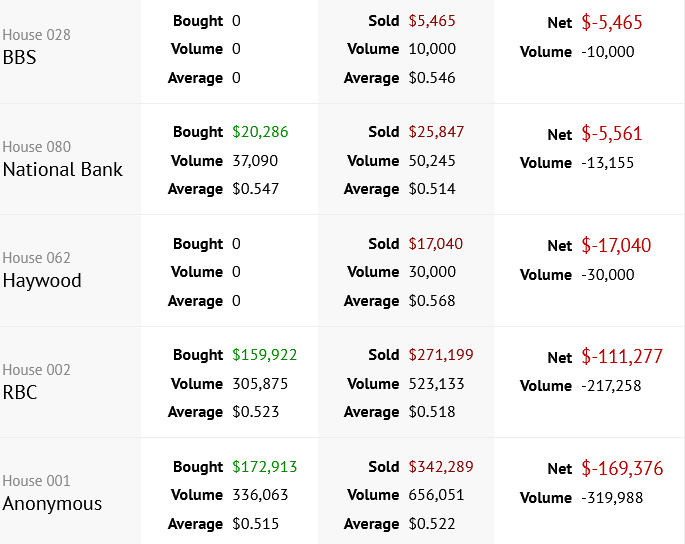Viewport: 685px width, 544px height.
Task: Click the House 062 label
Action: (x=36, y=258)
